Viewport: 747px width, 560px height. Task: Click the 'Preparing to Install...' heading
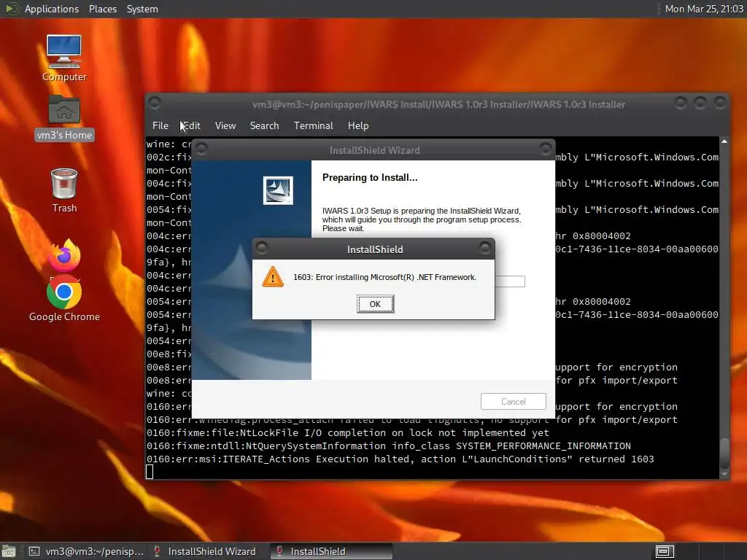[370, 178]
